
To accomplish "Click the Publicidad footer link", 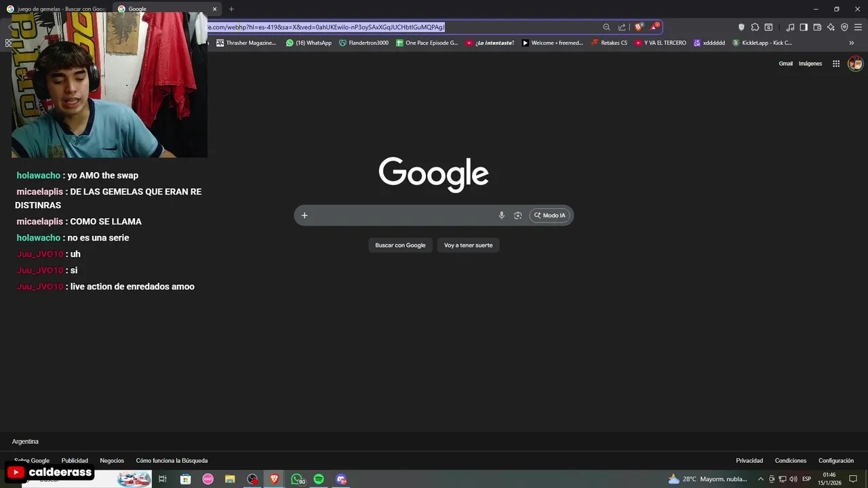I will tap(75, 461).
